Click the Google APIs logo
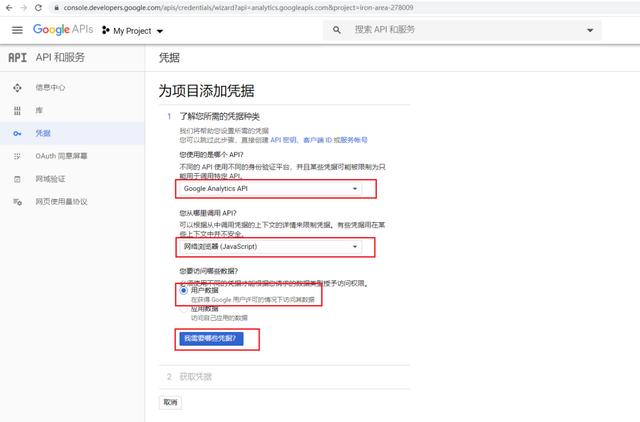This screenshot has height=422, width=640. tap(63, 30)
